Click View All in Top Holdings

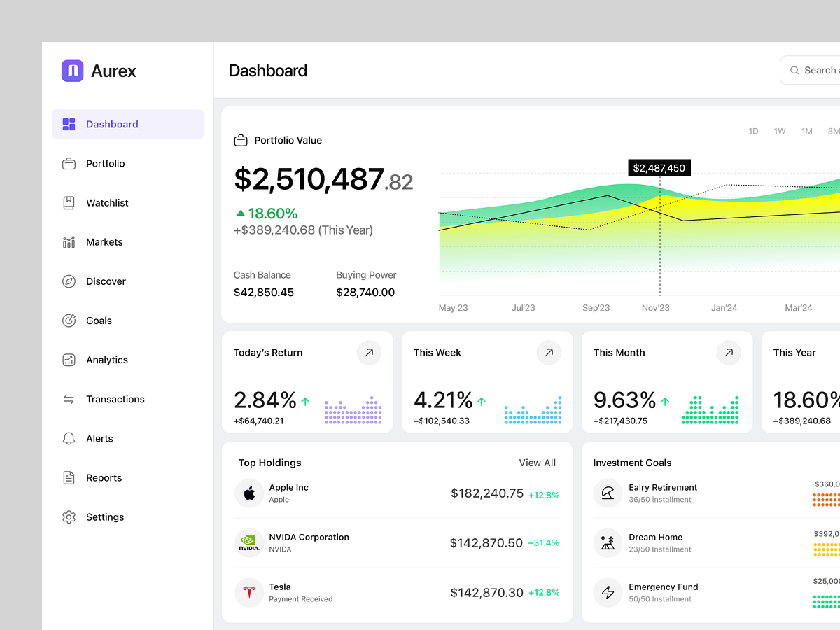tap(538, 463)
